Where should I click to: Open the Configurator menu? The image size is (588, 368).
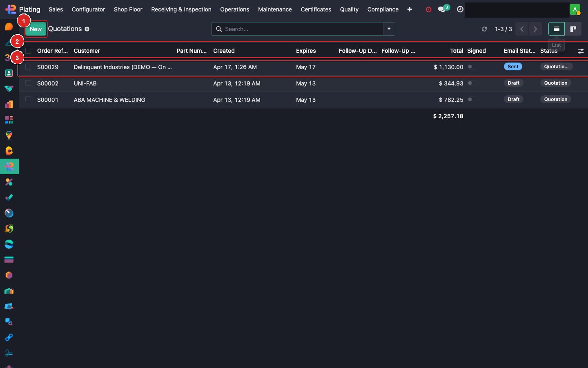88,9
